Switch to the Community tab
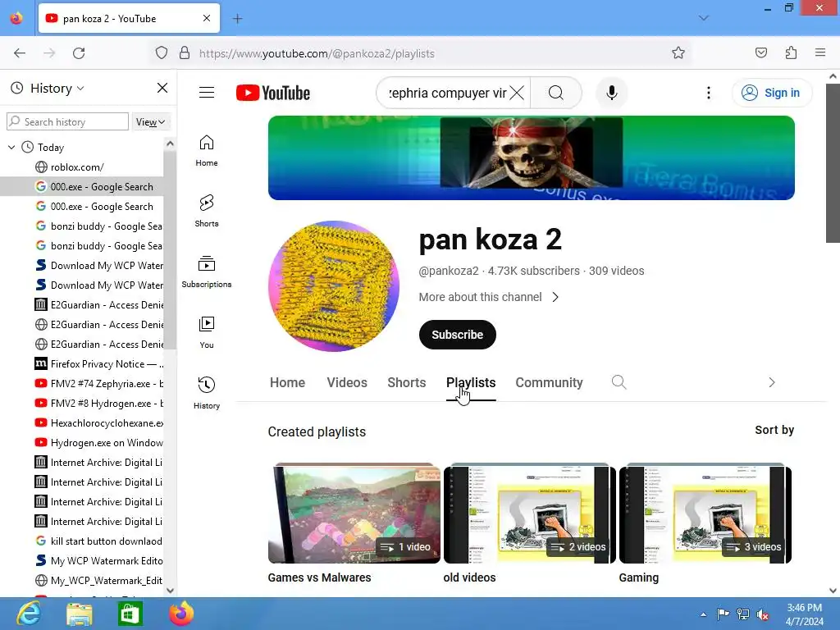 point(549,382)
